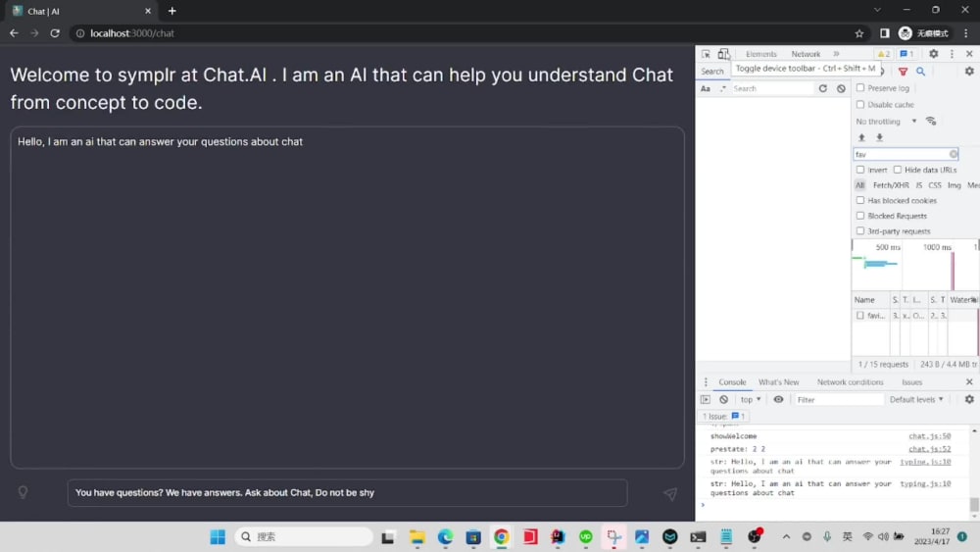Viewport: 980px width, 552px height.
Task: Click the warnings count badge
Action: coord(883,54)
